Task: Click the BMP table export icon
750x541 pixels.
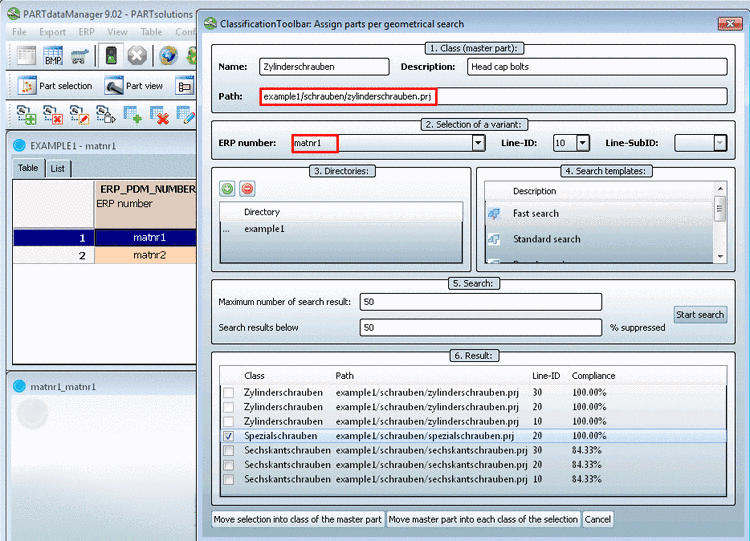Action: point(53,55)
